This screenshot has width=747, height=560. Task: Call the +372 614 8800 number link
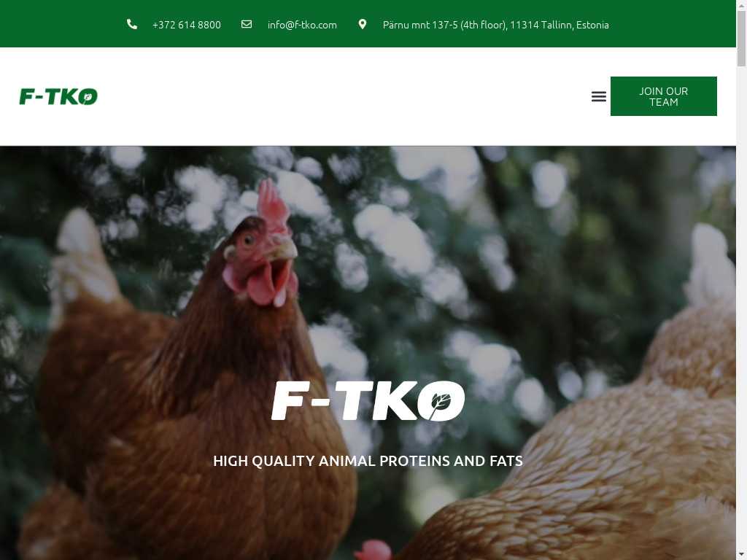(x=186, y=25)
